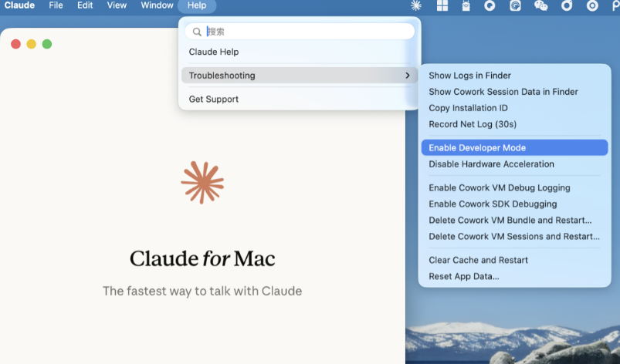
Task: Click the yellow minimize button of Claude window
Action: point(31,44)
